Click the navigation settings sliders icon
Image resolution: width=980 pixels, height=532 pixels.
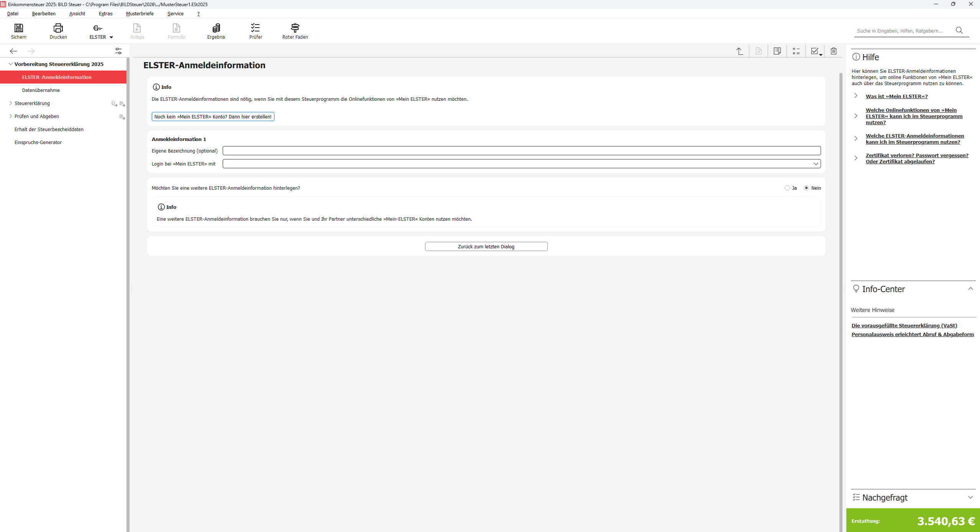pyautogui.click(x=118, y=51)
